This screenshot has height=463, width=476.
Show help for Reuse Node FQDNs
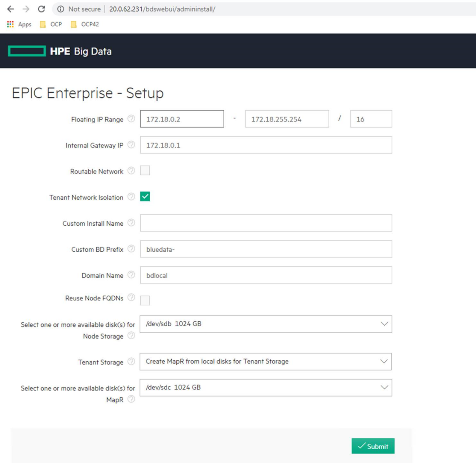(131, 297)
